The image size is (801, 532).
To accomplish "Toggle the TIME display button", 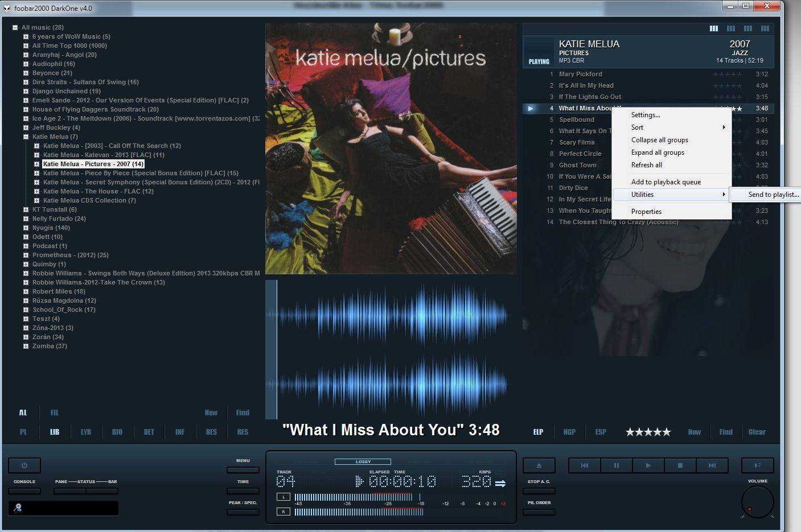I will 243,491.
